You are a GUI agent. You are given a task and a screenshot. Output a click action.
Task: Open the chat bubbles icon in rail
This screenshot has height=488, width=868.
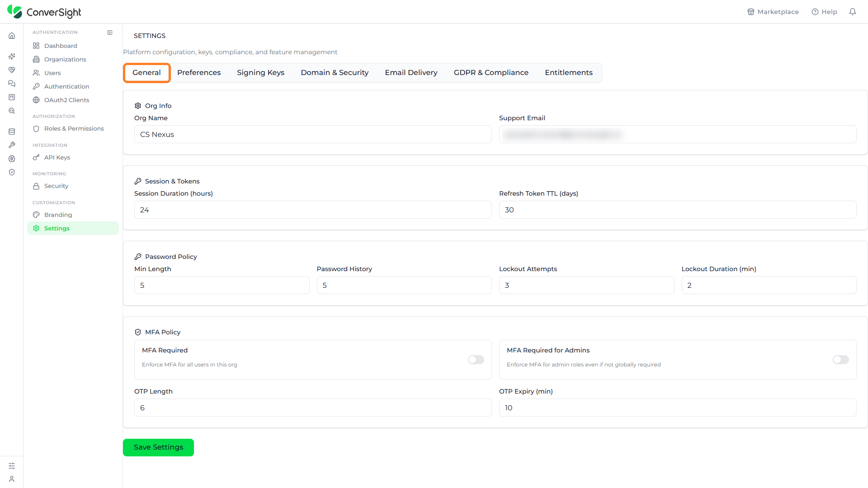(x=12, y=84)
